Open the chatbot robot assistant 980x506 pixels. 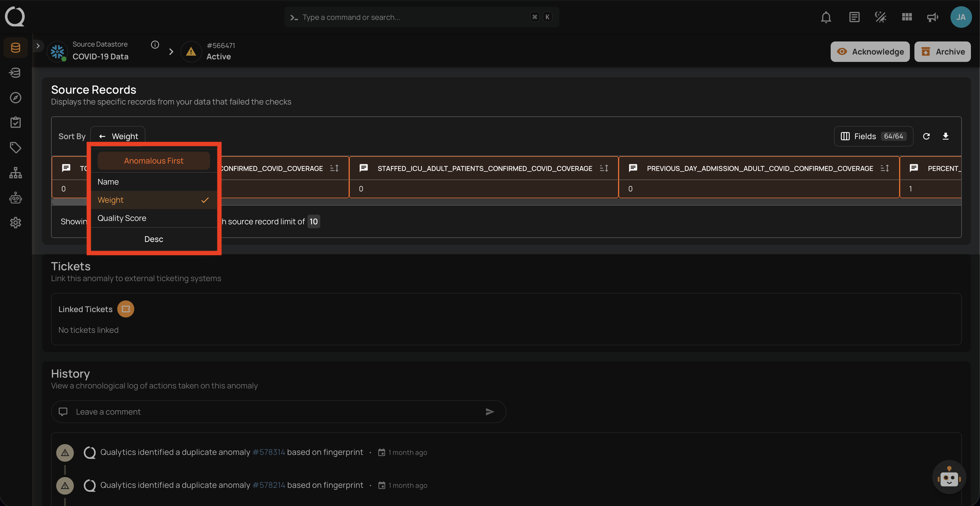(x=949, y=478)
